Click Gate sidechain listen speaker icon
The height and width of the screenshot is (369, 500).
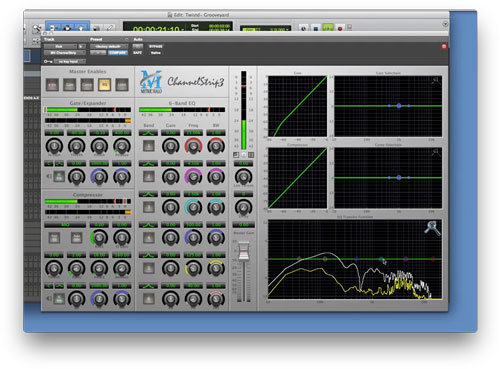[49, 176]
